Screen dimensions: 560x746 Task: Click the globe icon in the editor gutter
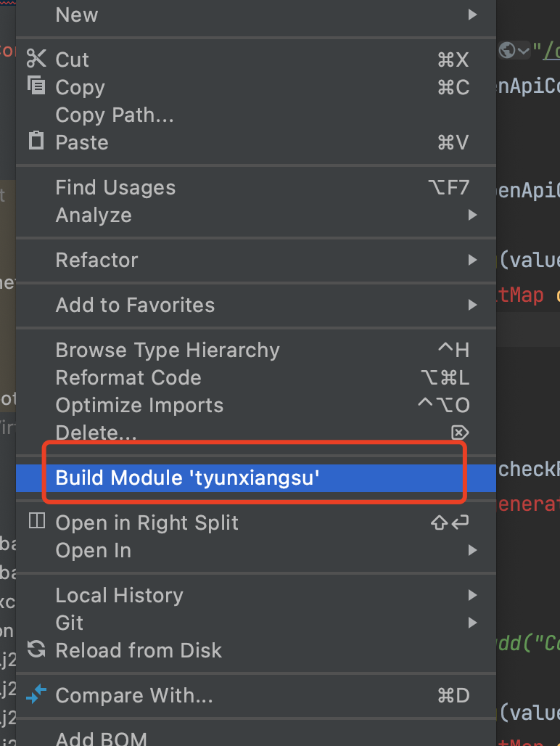coord(507,50)
